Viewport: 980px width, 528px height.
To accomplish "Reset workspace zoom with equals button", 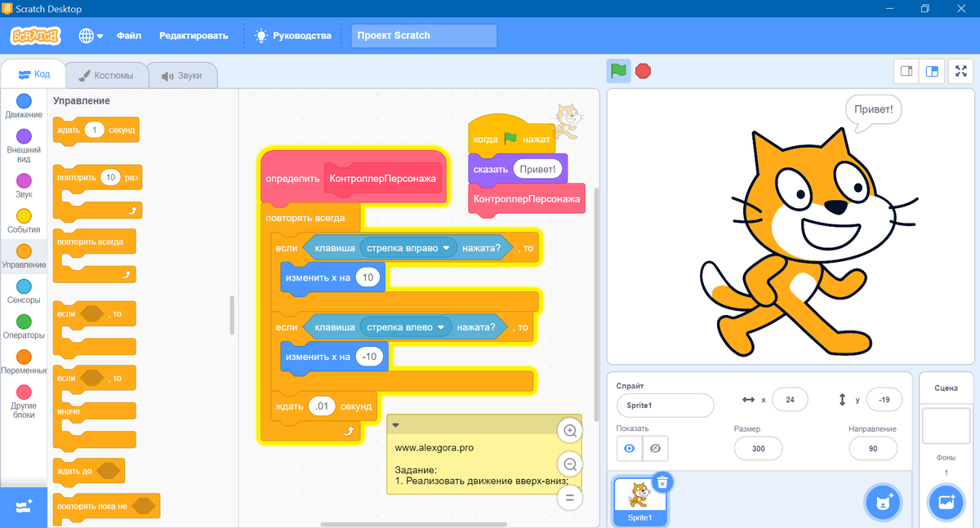I will coord(570,498).
